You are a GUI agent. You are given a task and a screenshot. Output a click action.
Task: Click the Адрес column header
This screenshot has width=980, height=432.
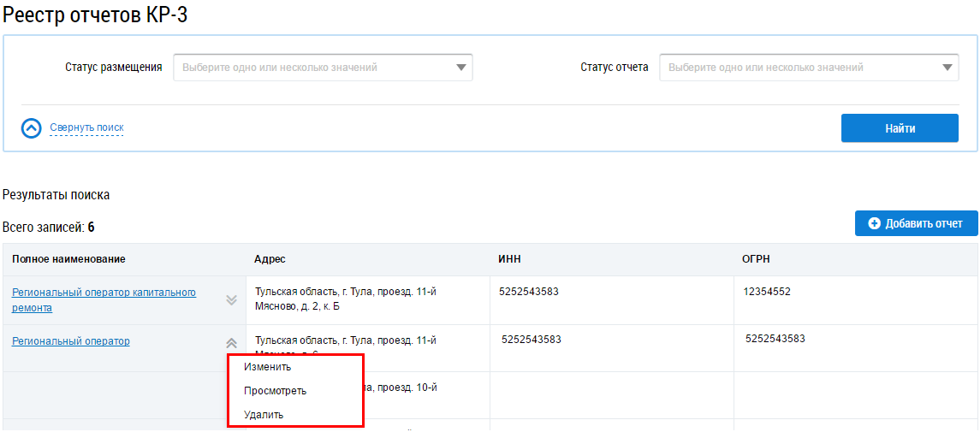(x=270, y=259)
